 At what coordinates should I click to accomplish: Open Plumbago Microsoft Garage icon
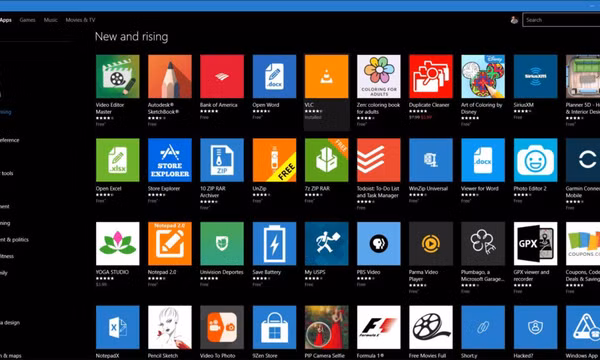[483, 243]
